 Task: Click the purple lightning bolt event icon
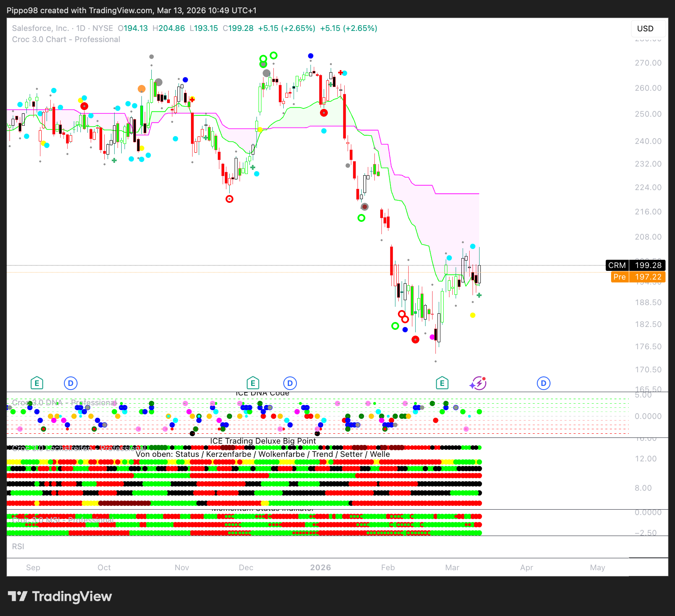click(478, 383)
